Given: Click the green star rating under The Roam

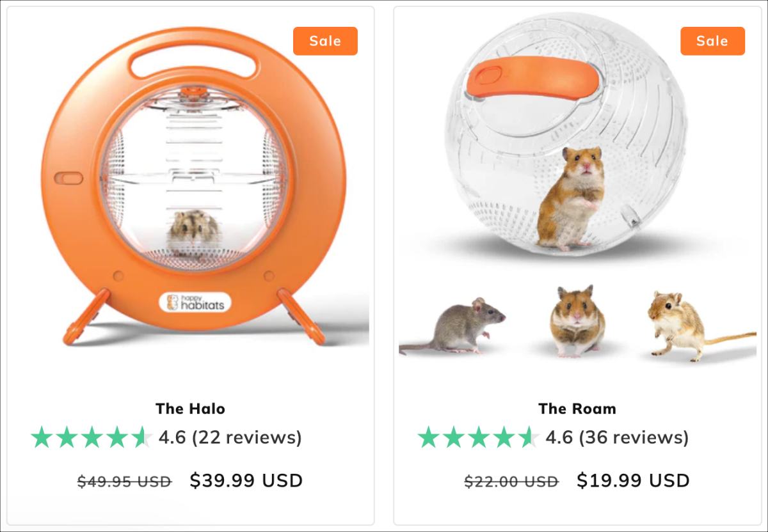Looking at the screenshot, I should (478, 437).
